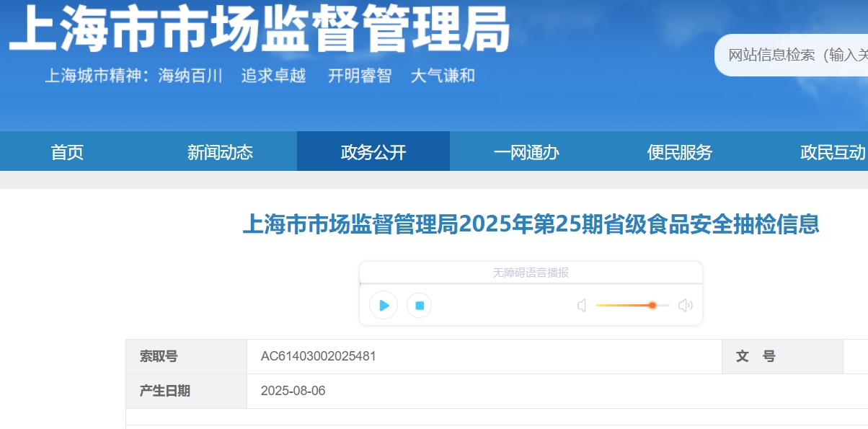The image size is (868, 429).
Task: Click the 上海市市场监督管理局 site logo title
Action: pyautogui.click(x=260, y=30)
